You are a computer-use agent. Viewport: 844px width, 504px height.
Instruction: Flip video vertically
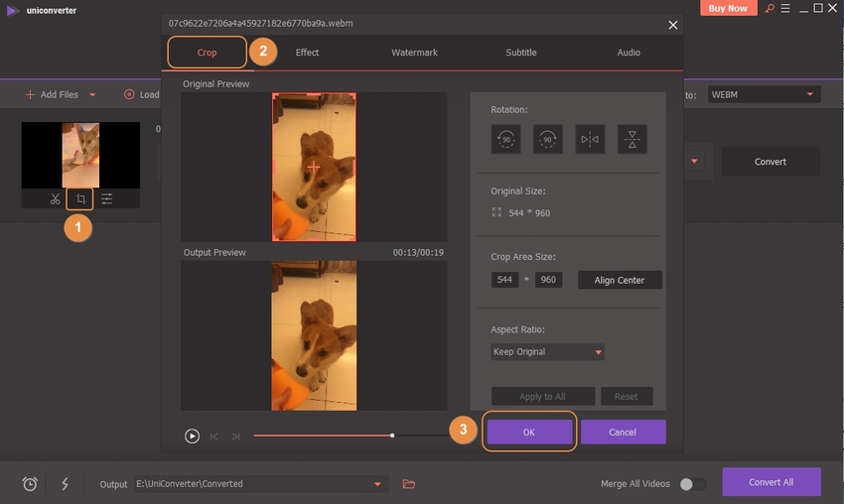(633, 139)
